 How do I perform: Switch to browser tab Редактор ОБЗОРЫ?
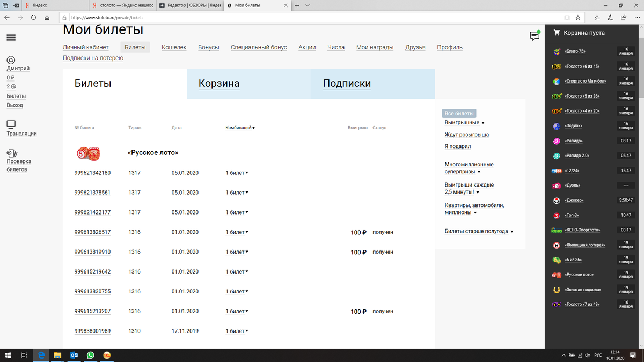(x=191, y=5)
